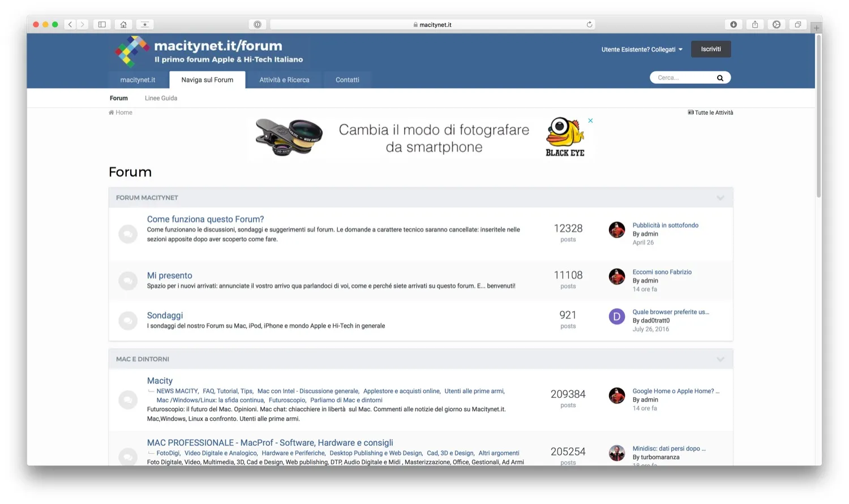Image resolution: width=849 pixels, height=504 pixels.
Task: Click speech bubble icon for Come funziona questo Forum
Action: pos(128,234)
